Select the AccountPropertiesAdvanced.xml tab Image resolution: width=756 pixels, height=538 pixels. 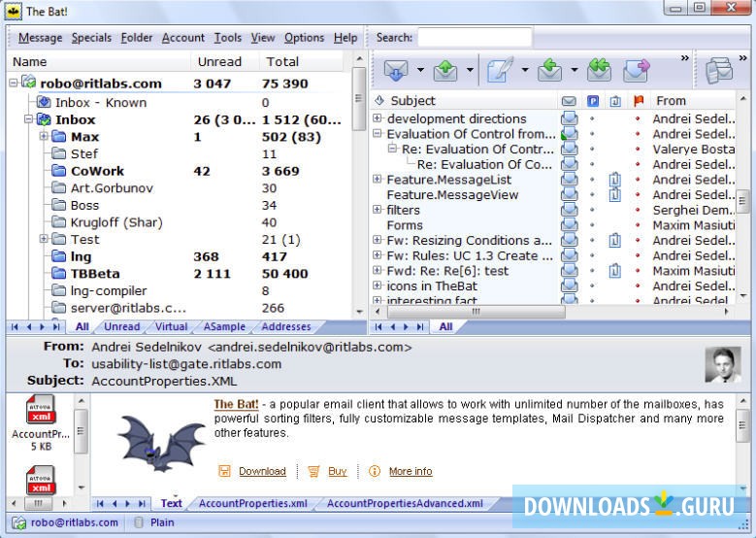tap(404, 503)
